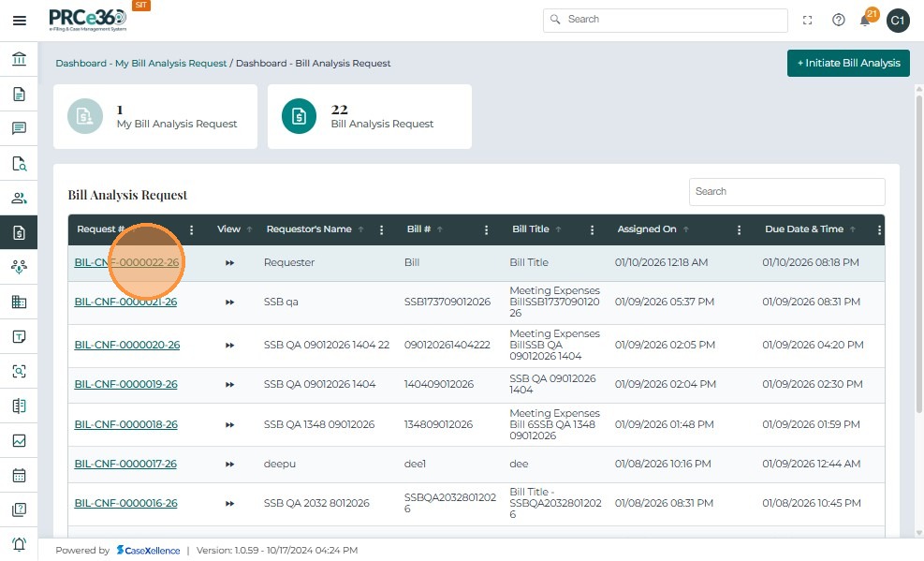The image size is (924, 561).
Task: Click the court building sidebar icon
Action: point(19,60)
